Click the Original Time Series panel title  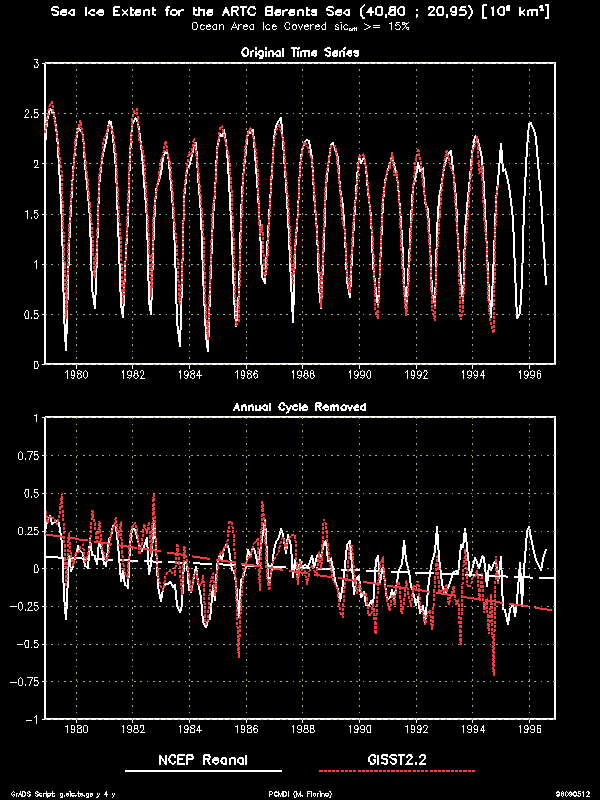click(301, 51)
